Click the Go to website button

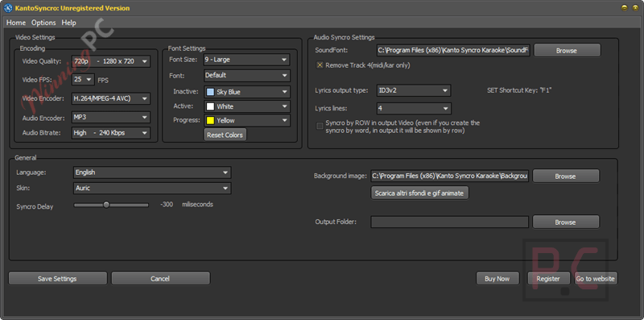click(x=596, y=278)
